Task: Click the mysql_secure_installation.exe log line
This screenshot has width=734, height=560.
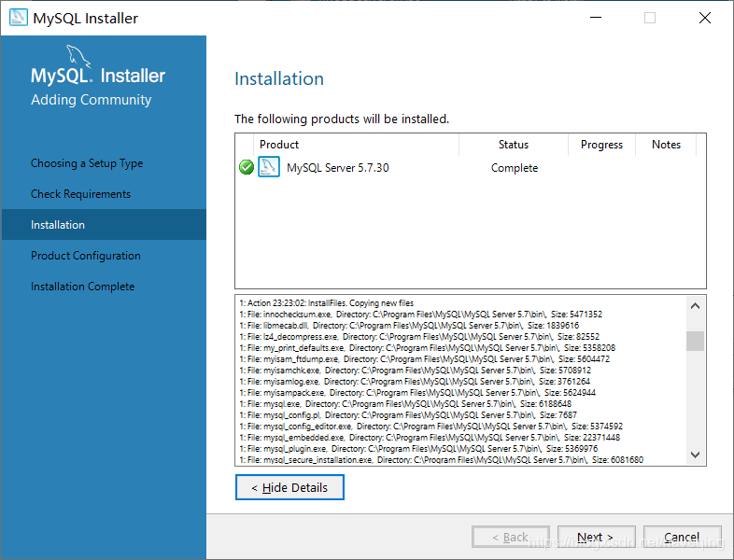Action: tap(442, 460)
